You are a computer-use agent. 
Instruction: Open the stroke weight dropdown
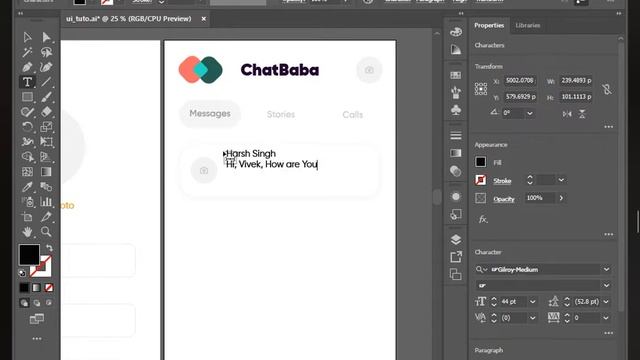(x=561, y=180)
